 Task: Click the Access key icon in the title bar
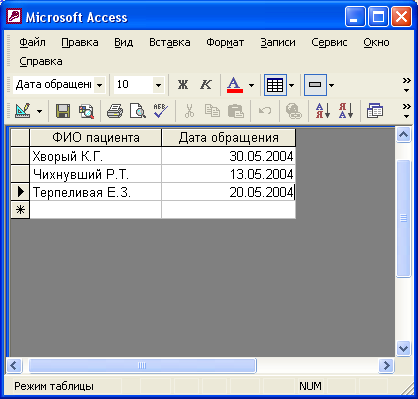point(14,16)
